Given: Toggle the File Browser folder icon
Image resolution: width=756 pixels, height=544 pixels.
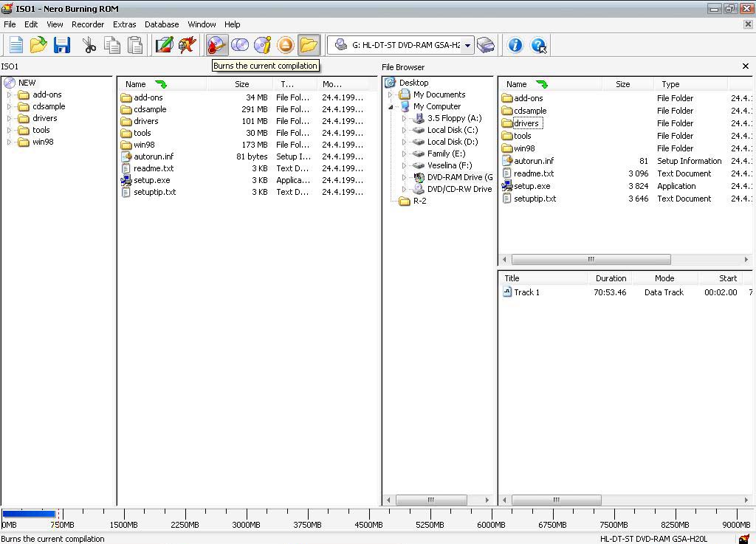Looking at the screenshot, I should pos(309,45).
